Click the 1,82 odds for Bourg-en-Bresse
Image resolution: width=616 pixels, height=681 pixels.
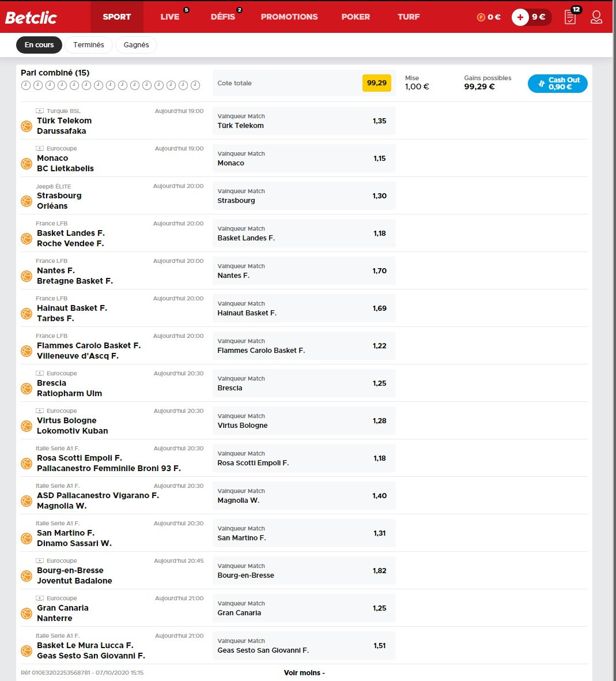pos(379,571)
